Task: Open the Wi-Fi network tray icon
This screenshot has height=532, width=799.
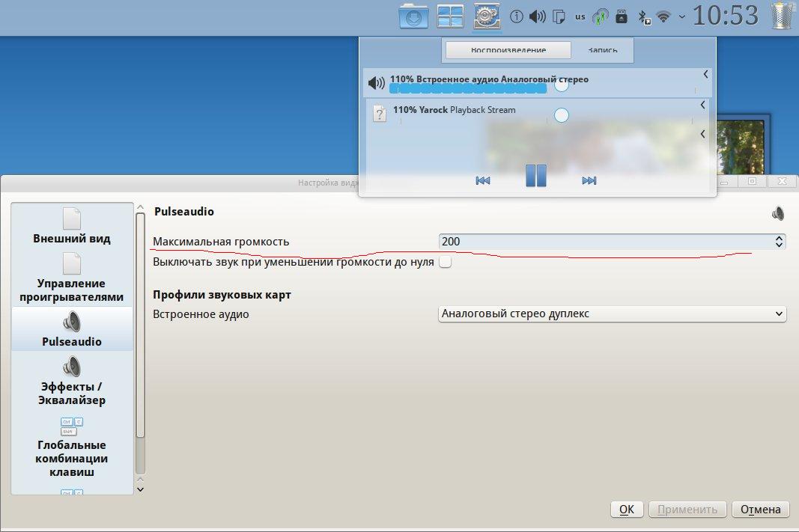Action: pos(663,16)
